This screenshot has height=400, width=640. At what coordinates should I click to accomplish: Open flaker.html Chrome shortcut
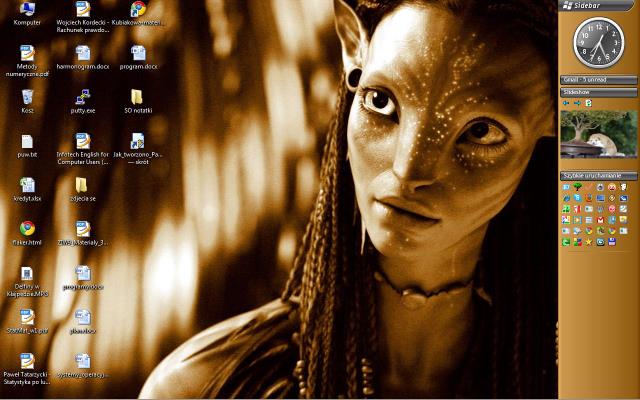coord(28,229)
